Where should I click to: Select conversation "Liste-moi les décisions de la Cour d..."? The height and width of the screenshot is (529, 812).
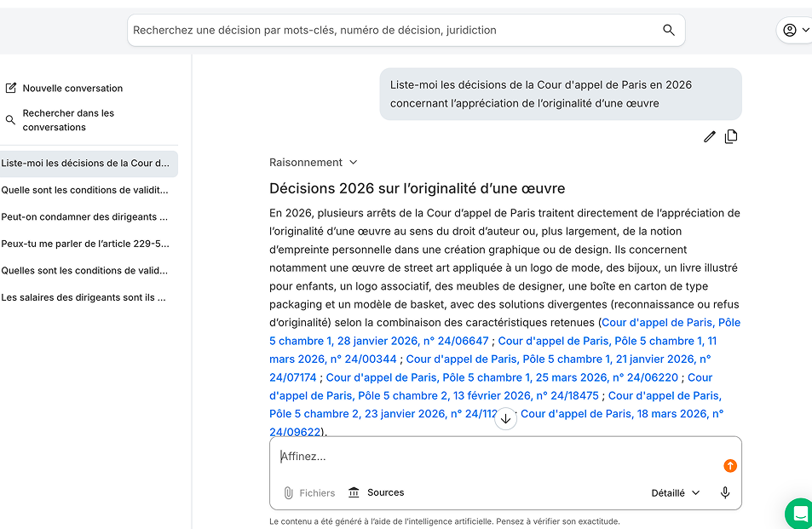89,164
